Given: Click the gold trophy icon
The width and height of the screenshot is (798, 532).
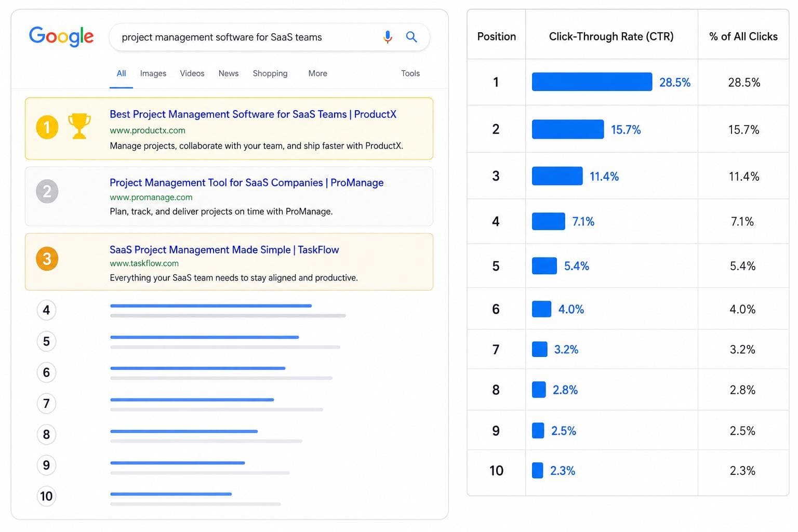Looking at the screenshot, I should [79, 126].
